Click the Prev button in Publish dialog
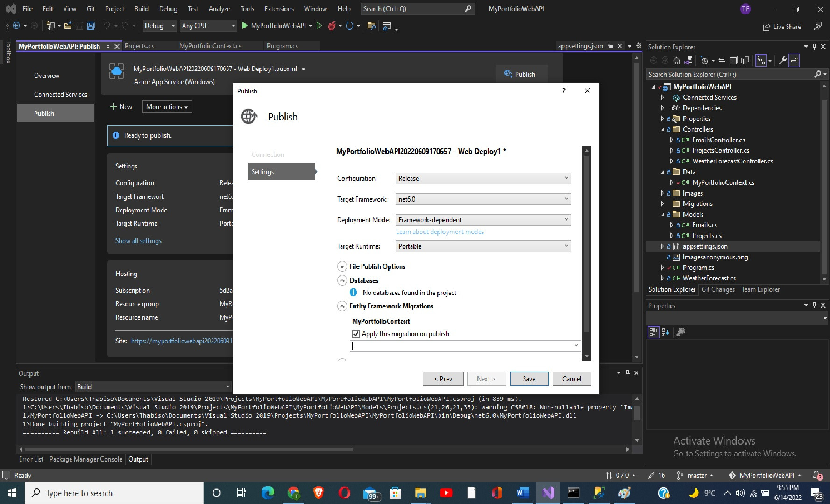The image size is (830, 504). [443, 379]
